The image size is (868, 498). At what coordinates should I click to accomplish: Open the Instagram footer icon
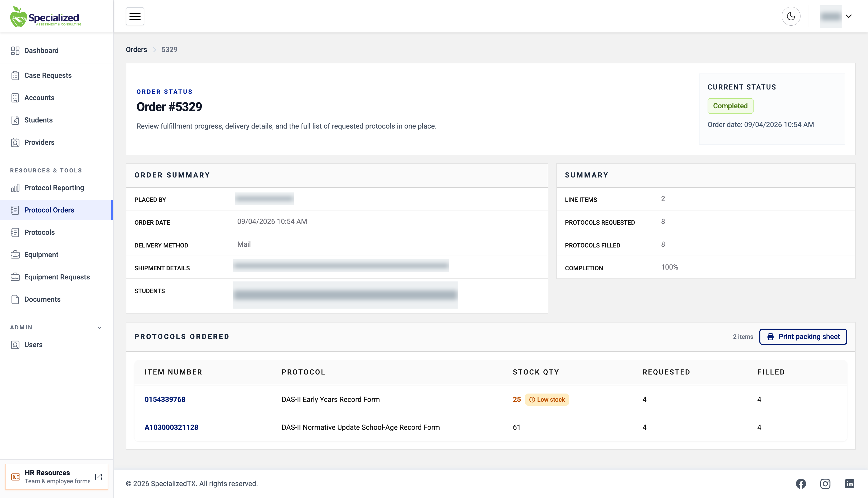[825, 484]
